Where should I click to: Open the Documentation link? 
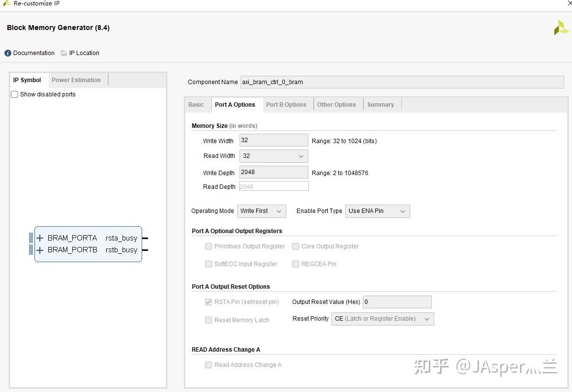pyautogui.click(x=34, y=53)
